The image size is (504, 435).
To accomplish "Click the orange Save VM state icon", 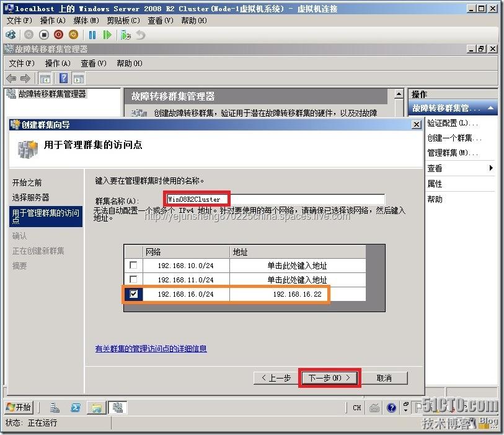I will pyautogui.click(x=73, y=35).
